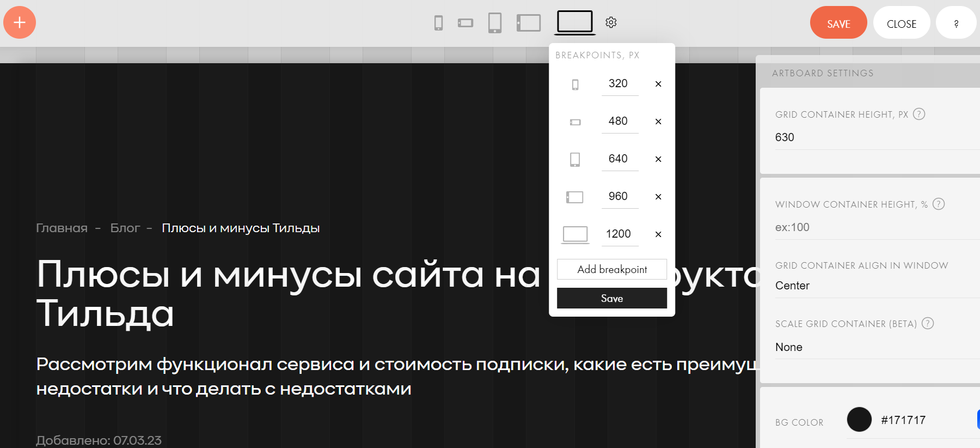Click the orange plus add element button
This screenshot has width=980, height=448.
click(x=20, y=22)
